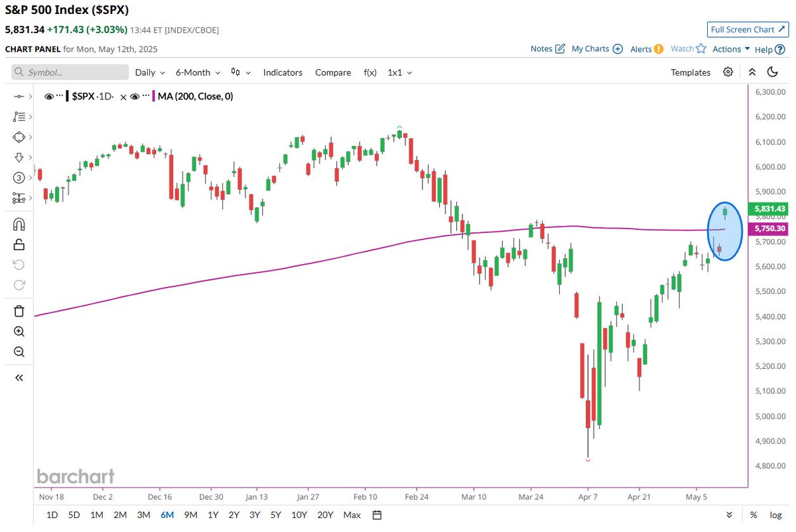Select the 1M range
Image resolution: width=796 pixels, height=532 pixels.
[x=97, y=515]
